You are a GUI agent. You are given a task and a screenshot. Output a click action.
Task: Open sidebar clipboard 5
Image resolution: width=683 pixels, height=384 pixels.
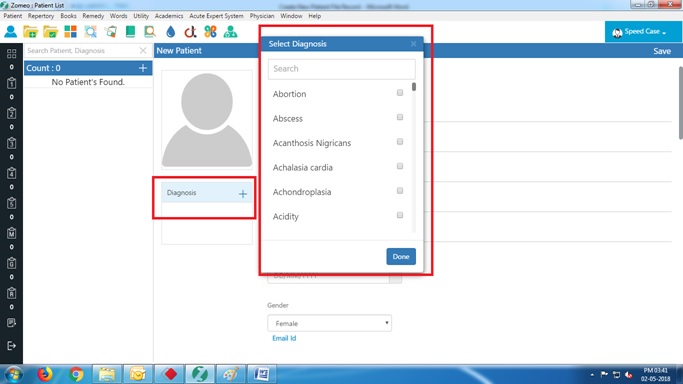click(11, 203)
